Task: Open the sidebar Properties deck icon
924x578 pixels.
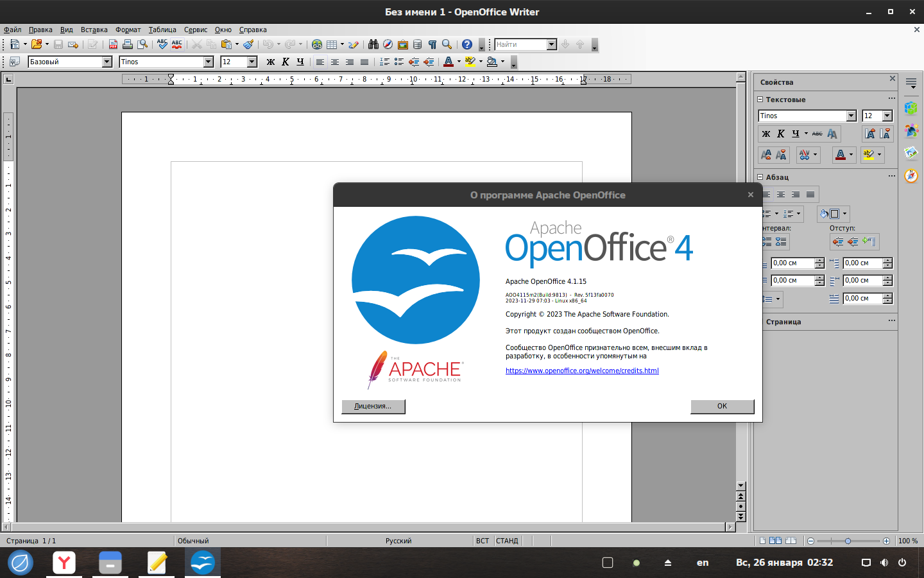Action: (x=911, y=108)
